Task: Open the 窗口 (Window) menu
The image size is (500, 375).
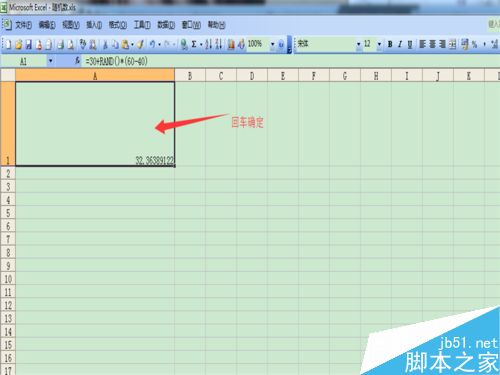Action: tap(191, 25)
